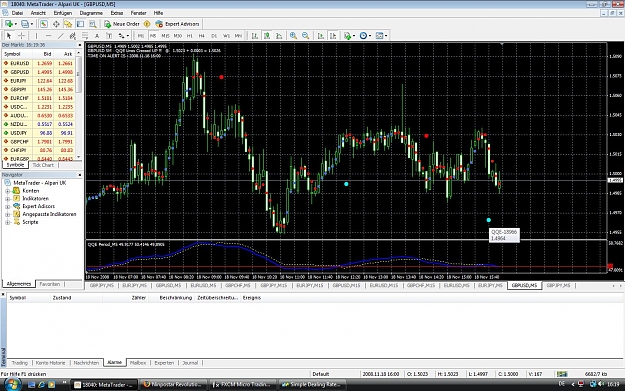Viewport: 625px width, 391px height.
Task: Toggle H1 timeframe button
Action: [x=190, y=36]
